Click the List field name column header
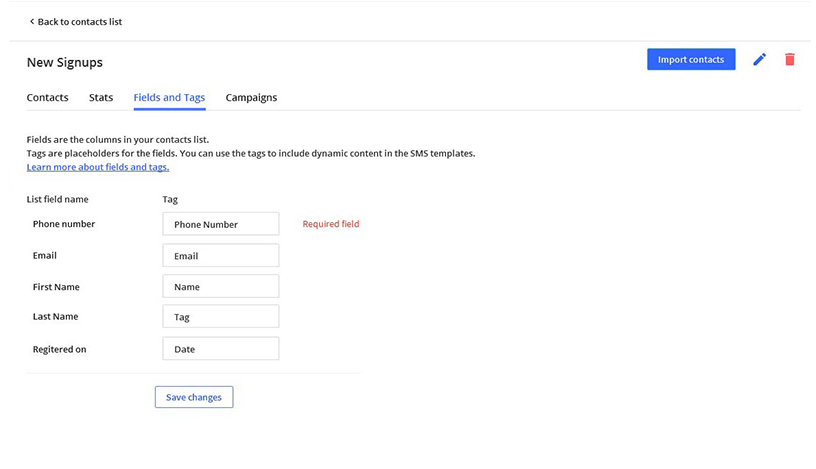 coord(57,200)
